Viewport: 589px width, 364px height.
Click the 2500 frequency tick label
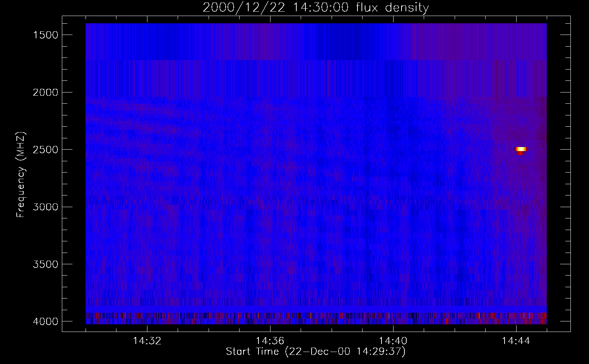click(x=46, y=150)
